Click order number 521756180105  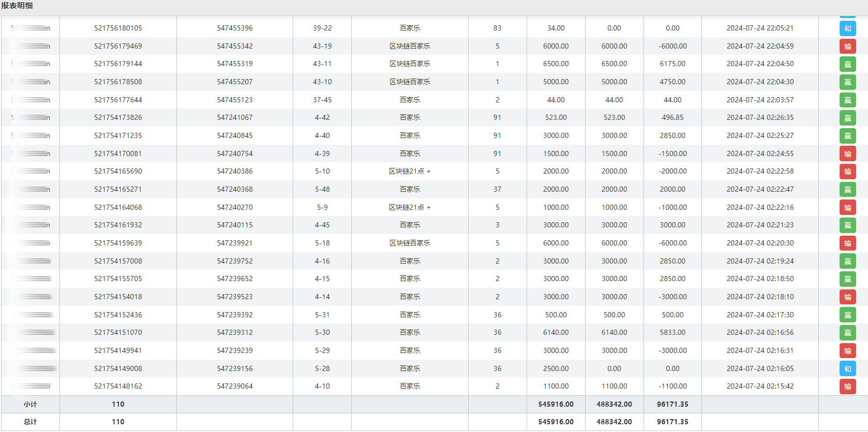click(118, 28)
